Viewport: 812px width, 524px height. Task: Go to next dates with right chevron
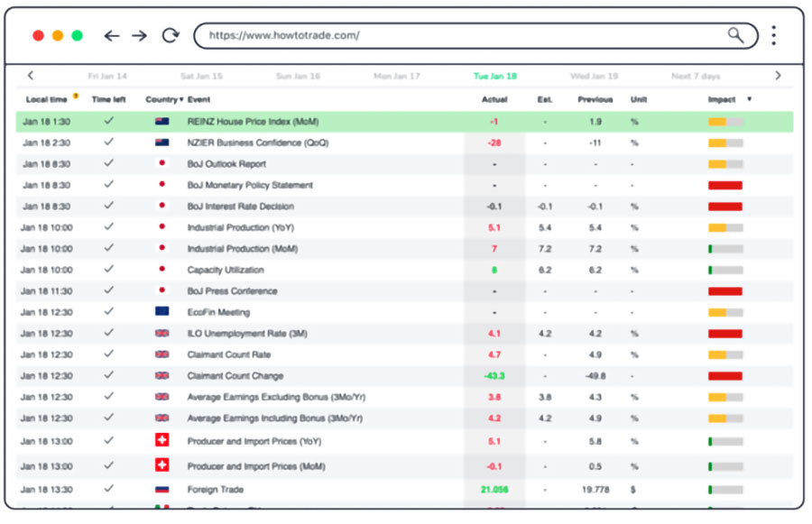pyautogui.click(x=778, y=76)
